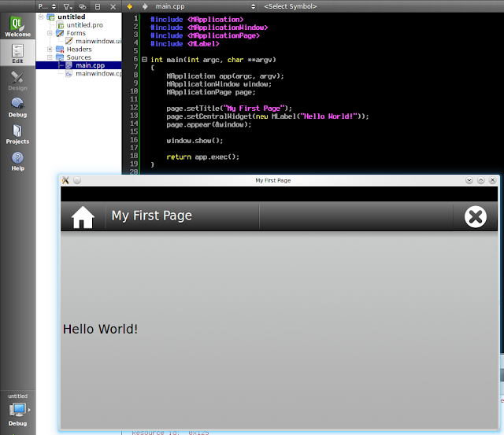
Task: Click line number 12 in the editor gutter
Action: pos(134,108)
